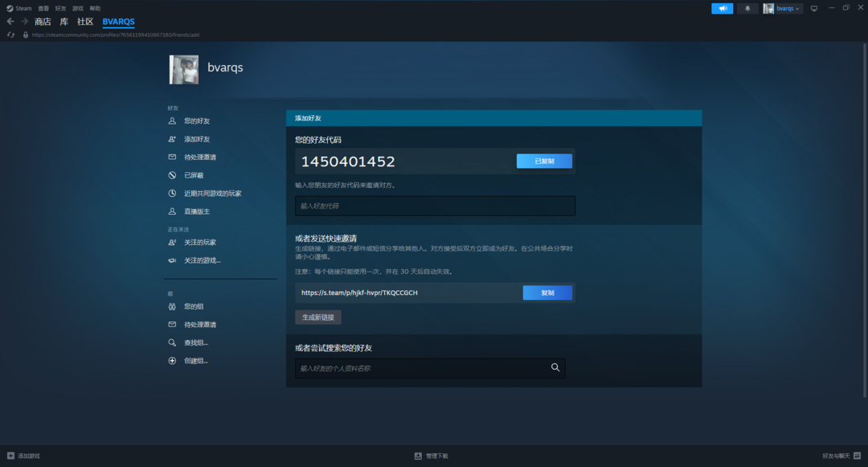868x467 pixels.
Task: Click the 输入好友代码 input field
Action: (435, 206)
